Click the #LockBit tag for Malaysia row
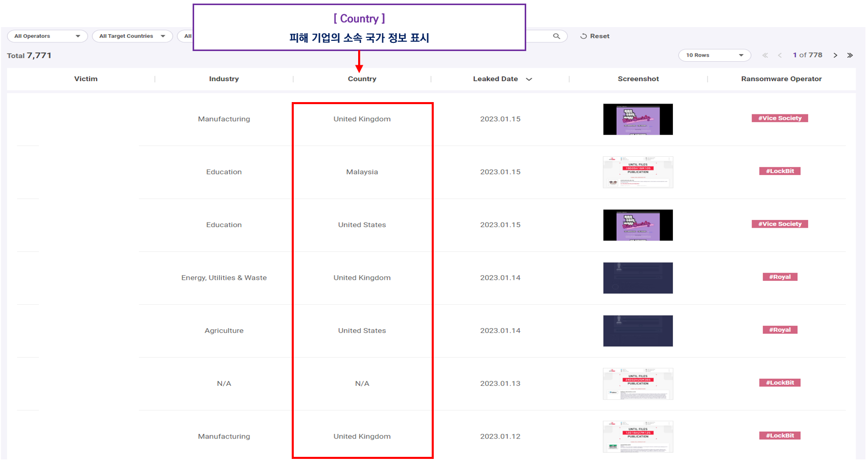 (x=780, y=171)
